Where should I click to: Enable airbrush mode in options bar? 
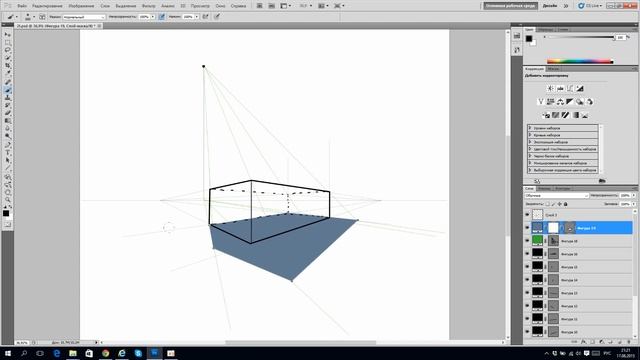[x=205, y=17]
